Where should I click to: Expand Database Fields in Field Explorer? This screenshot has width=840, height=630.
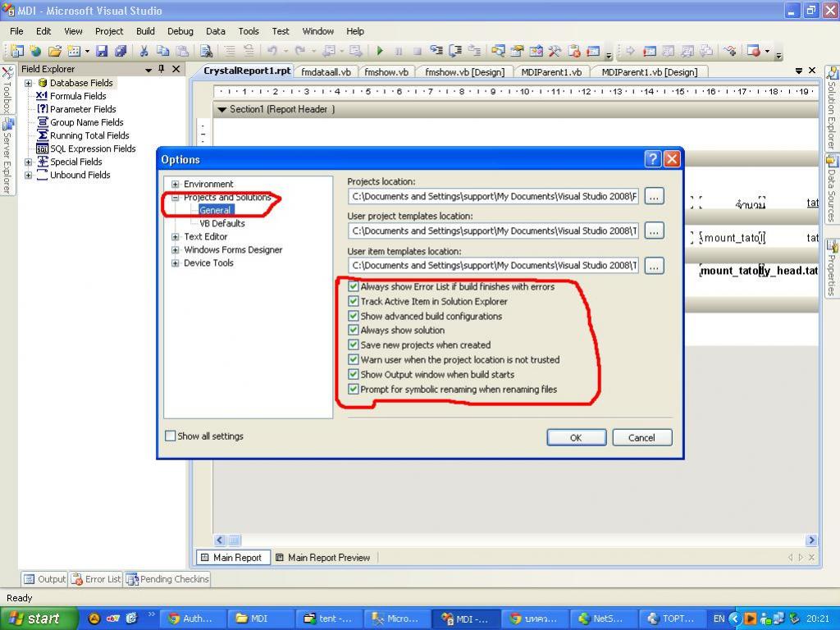coord(29,83)
